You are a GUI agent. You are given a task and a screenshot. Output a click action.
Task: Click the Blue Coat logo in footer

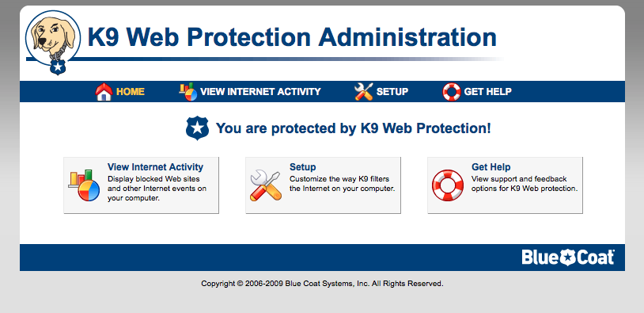(568, 258)
